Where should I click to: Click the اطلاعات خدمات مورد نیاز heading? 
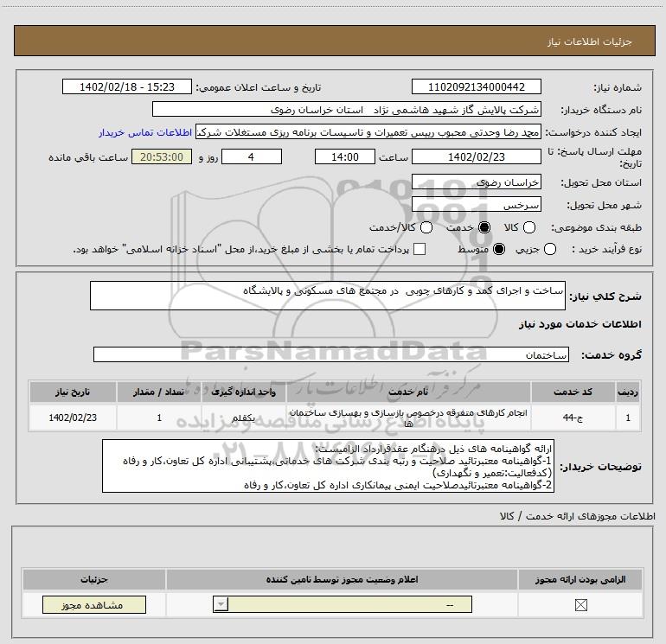(x=580, y=324)
